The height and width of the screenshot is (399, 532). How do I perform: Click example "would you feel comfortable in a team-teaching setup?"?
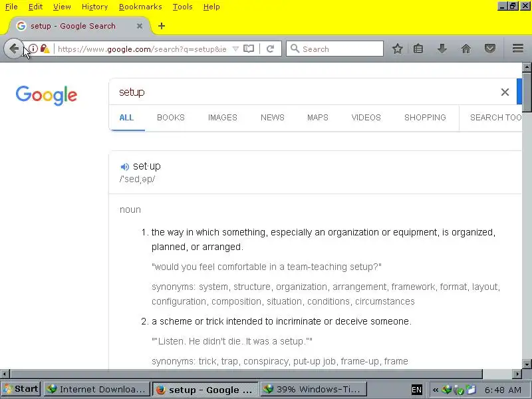[x=267, y=267]
